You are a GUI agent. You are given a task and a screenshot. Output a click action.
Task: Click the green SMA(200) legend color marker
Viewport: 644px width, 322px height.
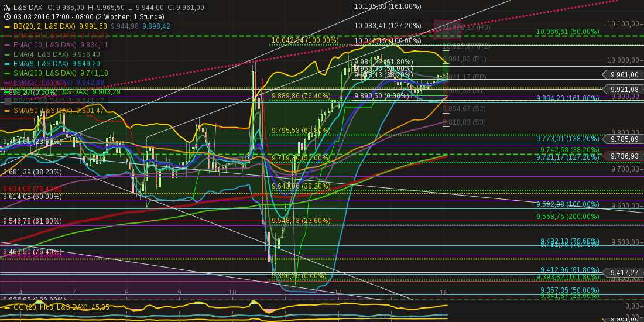[x=7, y=73]
